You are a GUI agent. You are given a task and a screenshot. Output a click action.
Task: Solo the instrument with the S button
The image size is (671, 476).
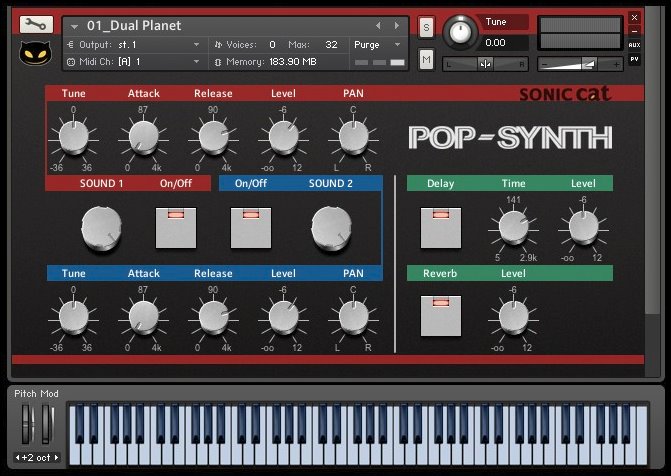click(426, 28)
